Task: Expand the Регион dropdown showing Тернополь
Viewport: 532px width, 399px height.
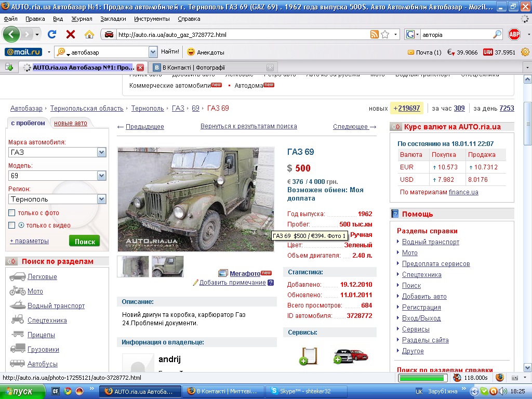Action: click(101, 199)
